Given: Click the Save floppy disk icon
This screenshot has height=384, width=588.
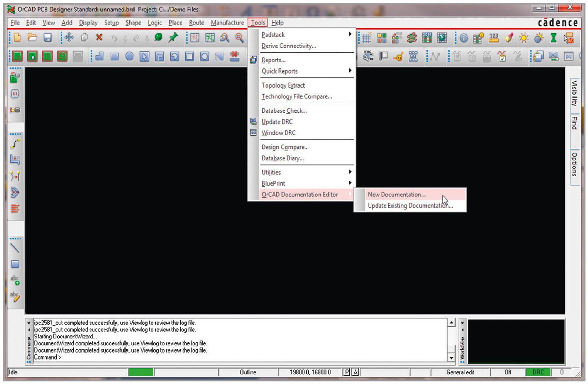Looking at the screenshot, I should 48,38.
